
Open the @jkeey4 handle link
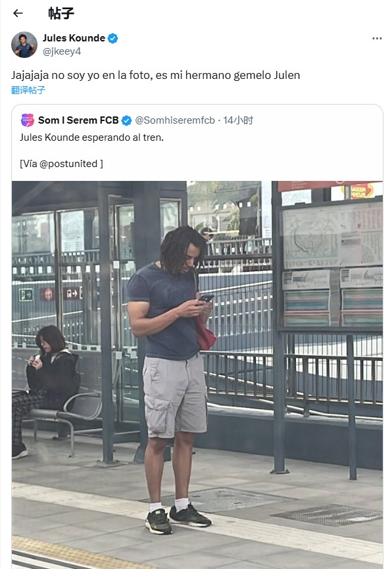62,51
